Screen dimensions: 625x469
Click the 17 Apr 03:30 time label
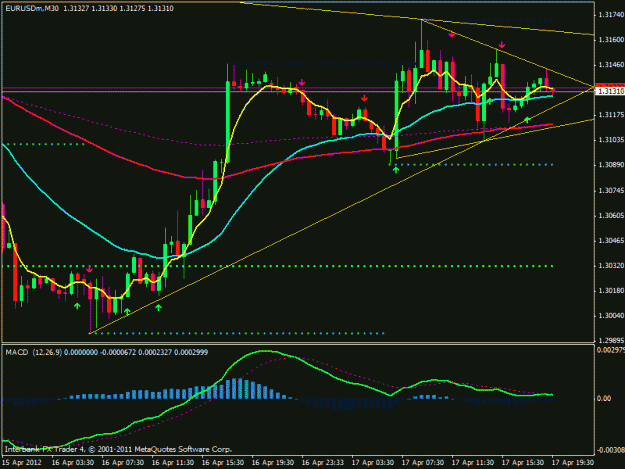[373, 463]
